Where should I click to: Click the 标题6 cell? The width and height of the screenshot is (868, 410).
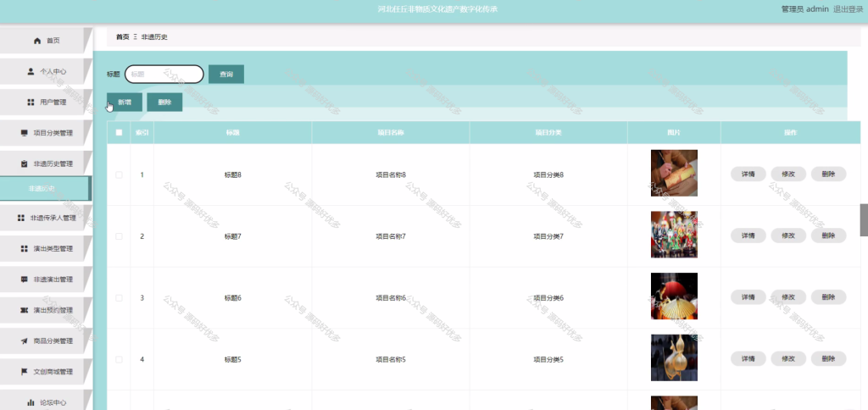coord(232,297)
